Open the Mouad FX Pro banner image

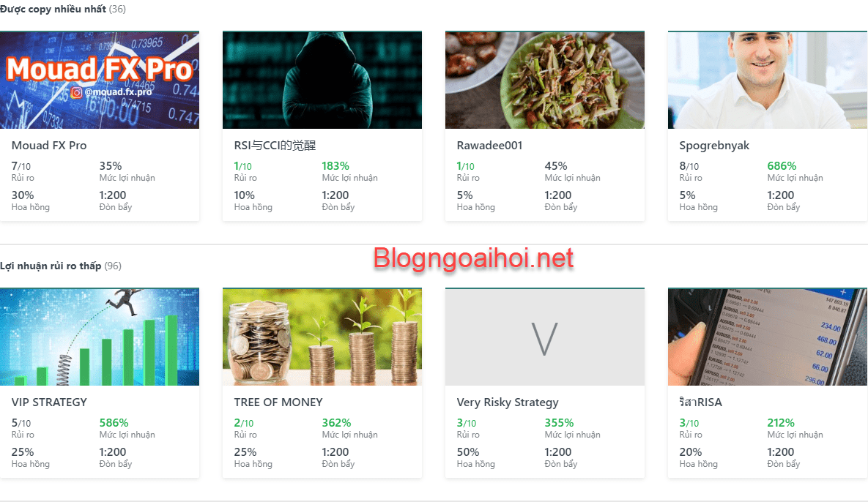100,80
